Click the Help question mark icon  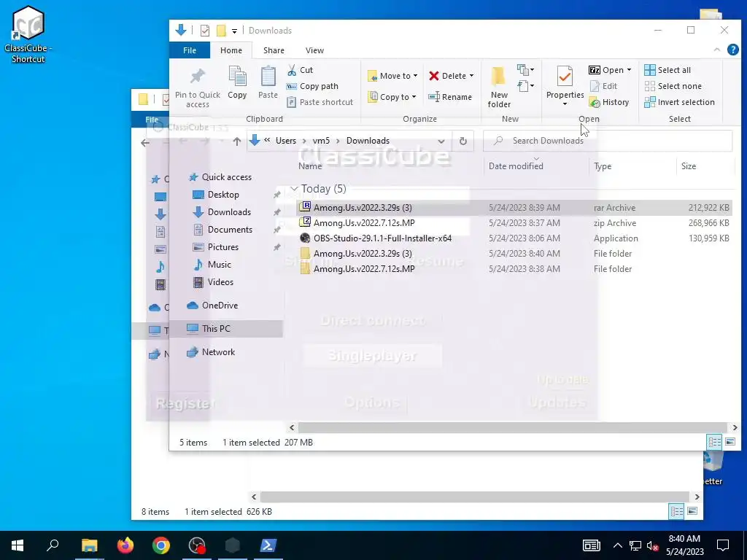click(x=732, y=50)
